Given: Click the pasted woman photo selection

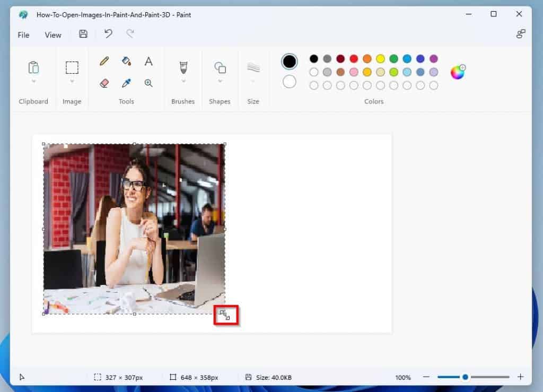Looking at the screenshot, I should (x=134, y=229).
